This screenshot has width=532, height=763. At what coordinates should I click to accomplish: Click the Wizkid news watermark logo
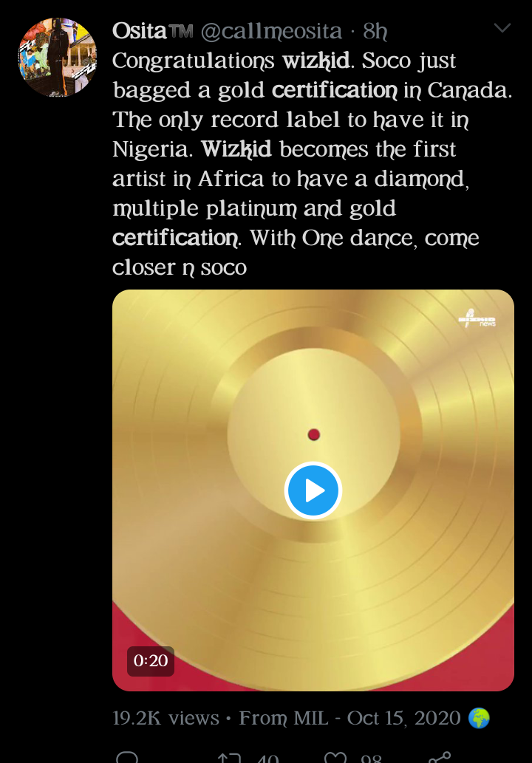pyautogui.click(x=477, y=319)
